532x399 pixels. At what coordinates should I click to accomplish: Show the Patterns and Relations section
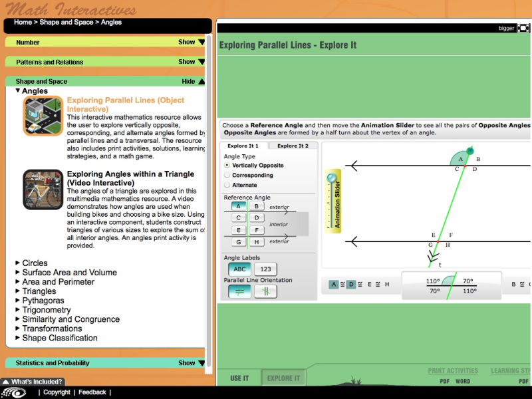click(x=192, y=62)
